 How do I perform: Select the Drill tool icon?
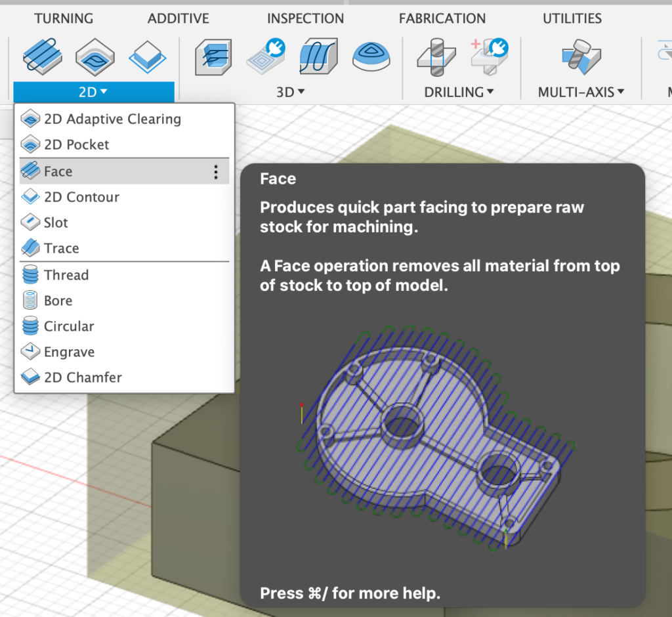tap(436, 56)
